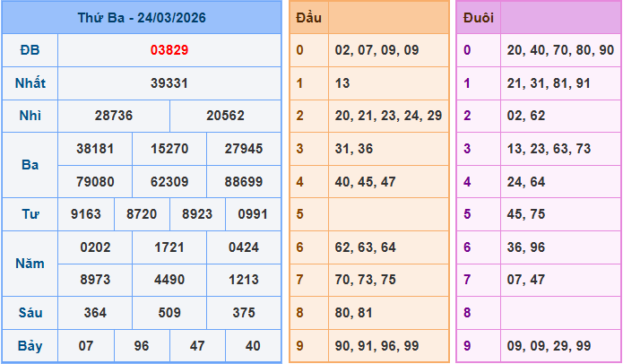Click the Đầu values '90, 91, 96, 99'
Screen dimensions: 623x364
[376, 346]
